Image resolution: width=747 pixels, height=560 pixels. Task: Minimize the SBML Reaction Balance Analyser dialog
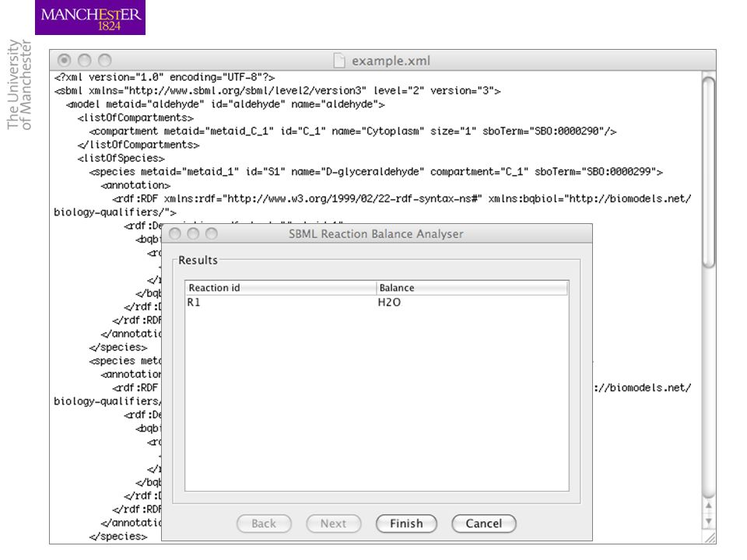pos(193,233)
